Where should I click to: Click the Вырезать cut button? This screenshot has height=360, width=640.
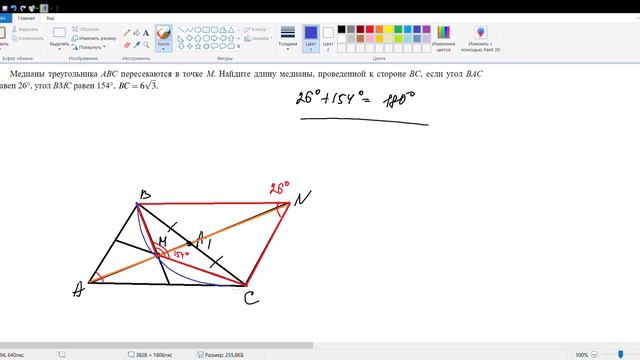coord(25,29)
